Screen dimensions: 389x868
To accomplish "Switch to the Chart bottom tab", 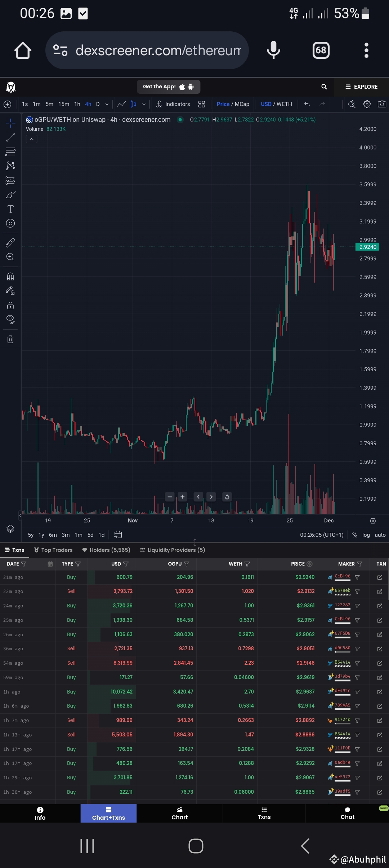I will 180,814.
